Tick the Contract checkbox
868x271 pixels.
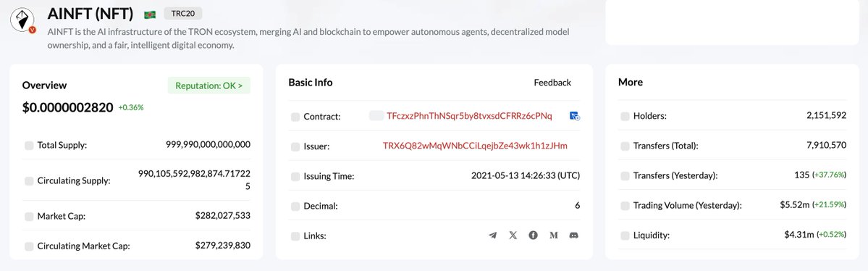click(x=295, y=117)
